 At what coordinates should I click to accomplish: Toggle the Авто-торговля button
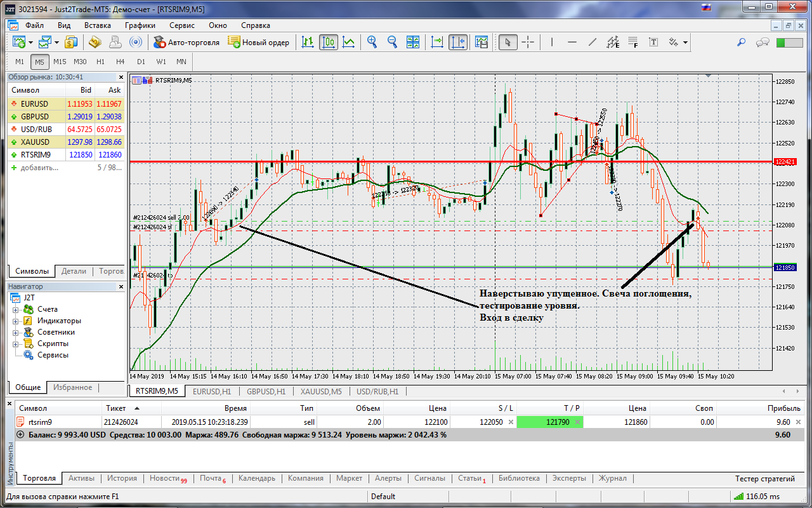coord(187,43)
